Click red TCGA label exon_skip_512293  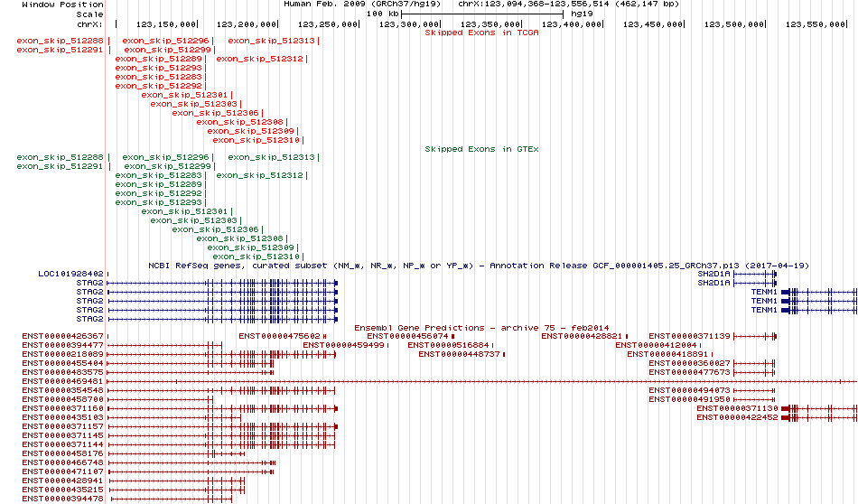pyautogui.click(x=158, y=69)
